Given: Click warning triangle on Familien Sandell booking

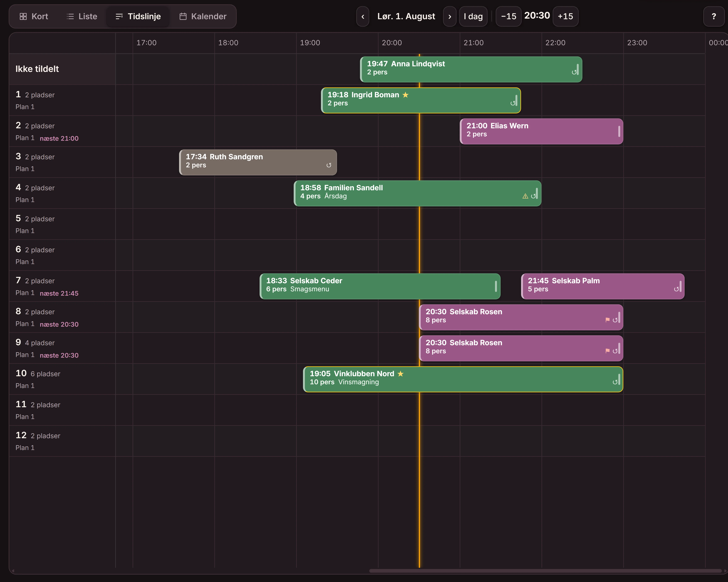Looking at the screenshot, I should [525, 196].
